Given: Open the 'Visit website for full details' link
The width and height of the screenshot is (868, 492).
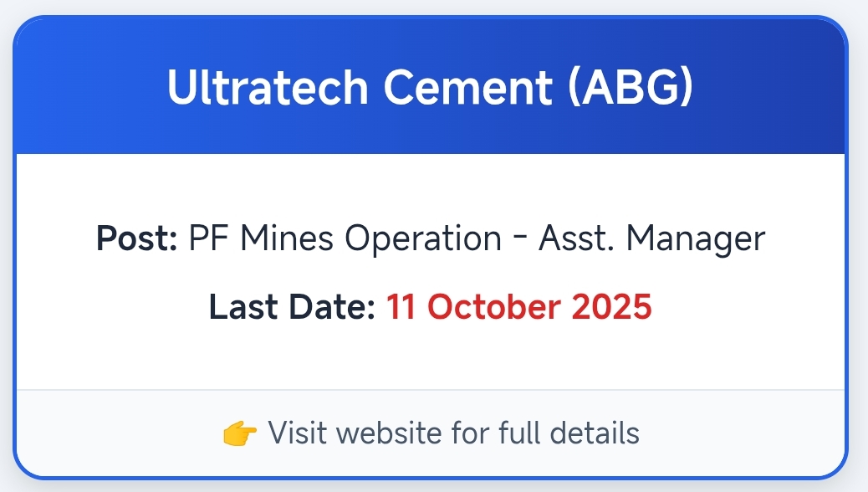Looking at the screenshot, I should pos(453,433).
